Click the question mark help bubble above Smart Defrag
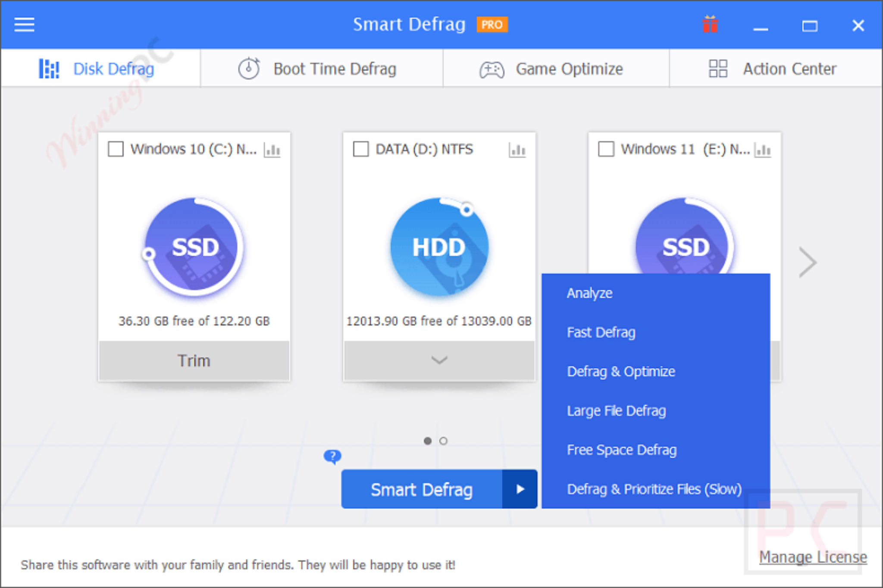Viewport: 883px width, 588px height. coord(332,456)
